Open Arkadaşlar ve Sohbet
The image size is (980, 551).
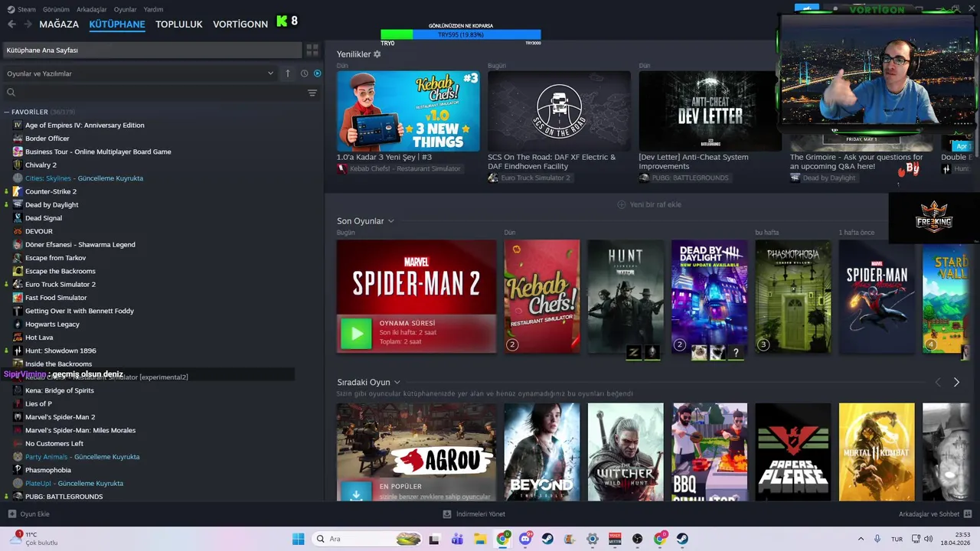click(936, 514)
